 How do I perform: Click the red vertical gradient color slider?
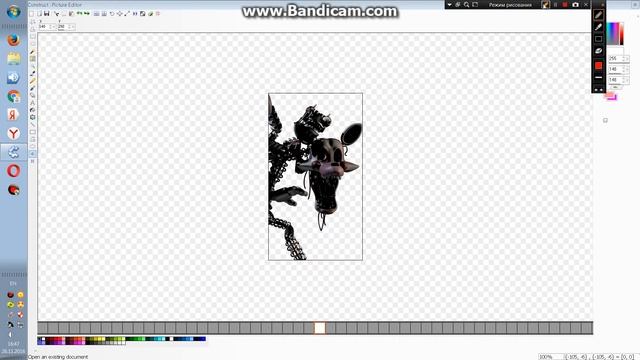coord(622,33)
